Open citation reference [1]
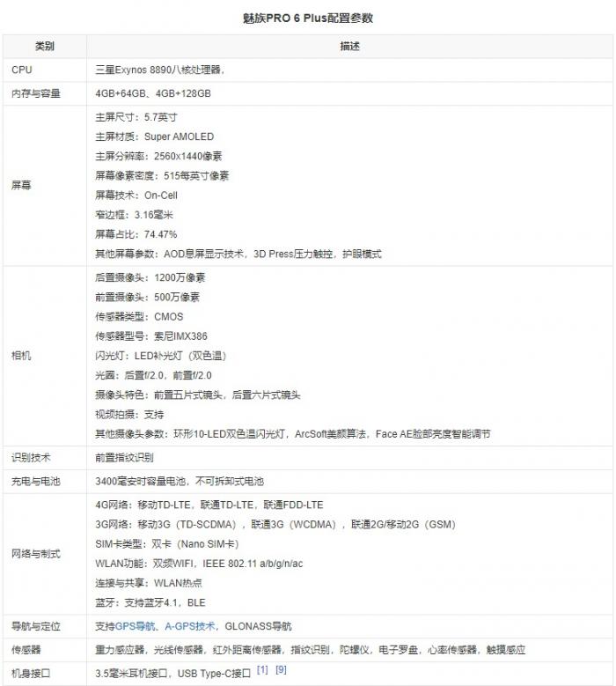Image resolution: width=616 pixels, height=686 pixels. [x=262, y=670]
